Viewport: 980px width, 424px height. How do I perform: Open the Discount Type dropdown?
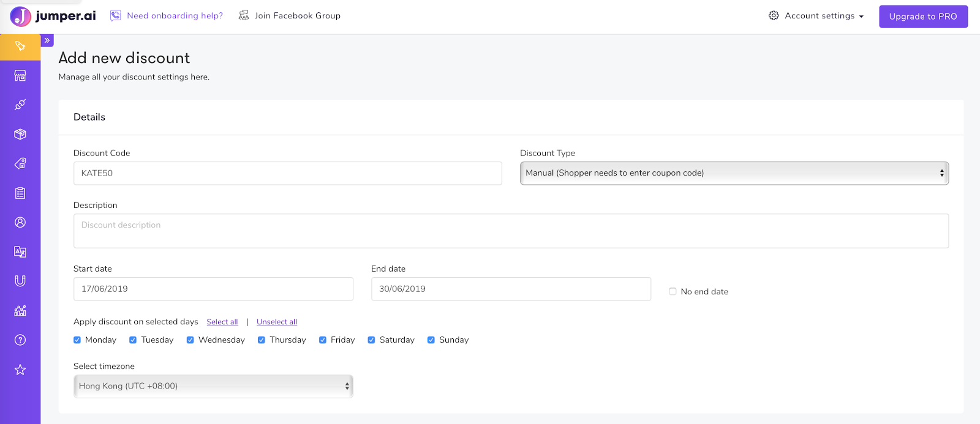pos(734,173)
